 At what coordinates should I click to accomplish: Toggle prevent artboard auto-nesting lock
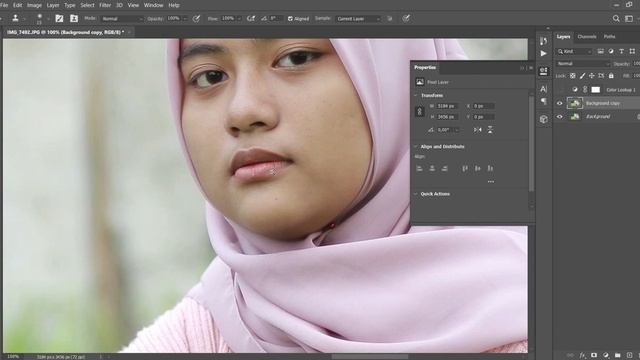point(601,76)
